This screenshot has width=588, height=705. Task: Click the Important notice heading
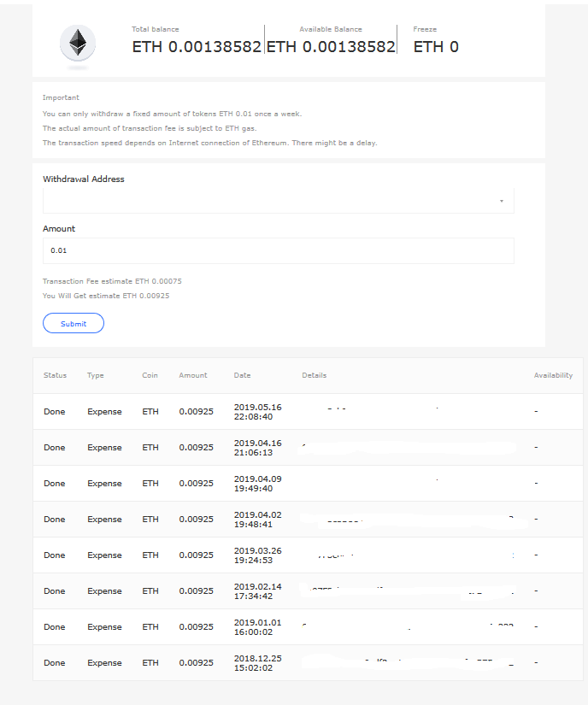61,97
